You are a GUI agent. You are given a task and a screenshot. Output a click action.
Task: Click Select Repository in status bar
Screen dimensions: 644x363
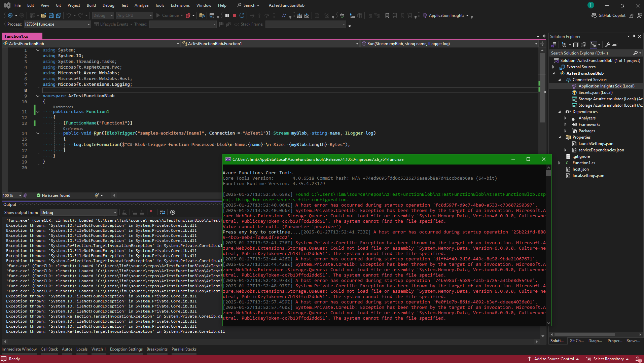608,359
